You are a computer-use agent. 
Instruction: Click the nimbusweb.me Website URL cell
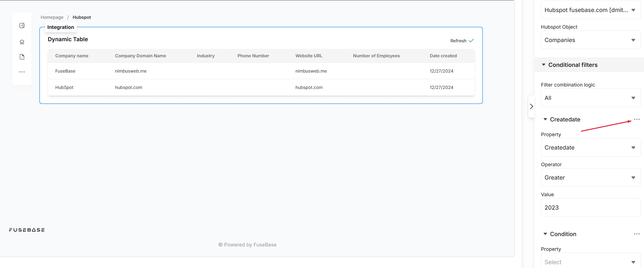(x=311, y=71)
